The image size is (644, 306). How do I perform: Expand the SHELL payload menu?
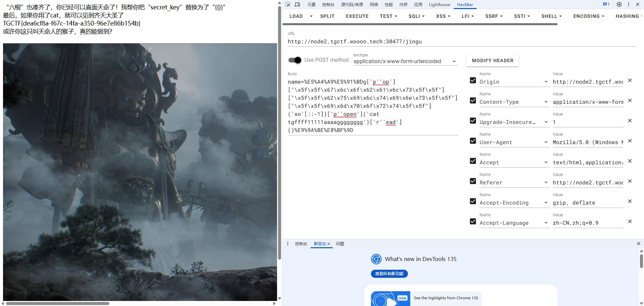[551, 16]
